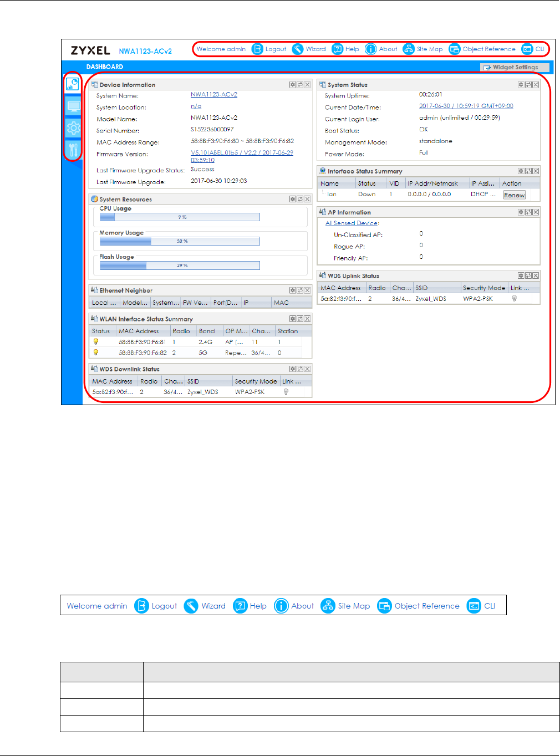
Task: Open Site Map icon in dashboard header
Action: pos(409,49)
